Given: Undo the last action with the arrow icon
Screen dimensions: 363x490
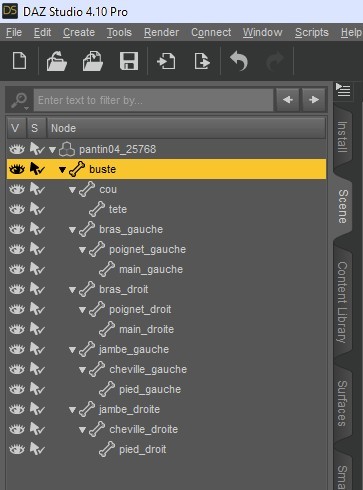Looking at the screenshot, I should [x=239, y=61].
